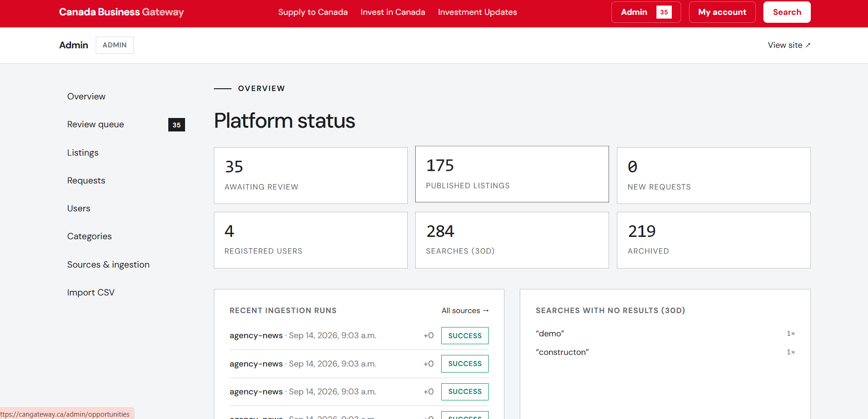This screenshot has width=868, height=419.
Task: Click the "constructon" no-results search term
Action: tap(562, 352)
